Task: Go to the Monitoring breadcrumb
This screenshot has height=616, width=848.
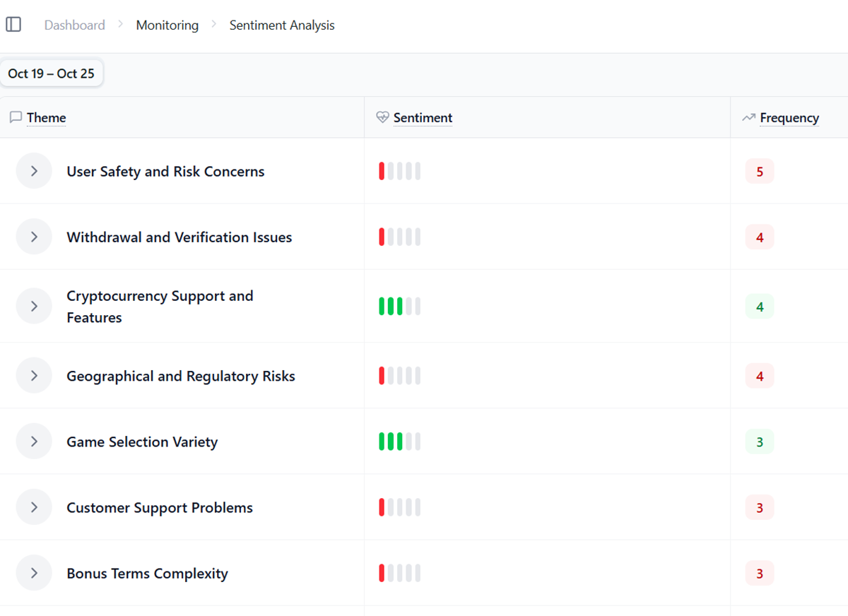Action: click(167, 25)
